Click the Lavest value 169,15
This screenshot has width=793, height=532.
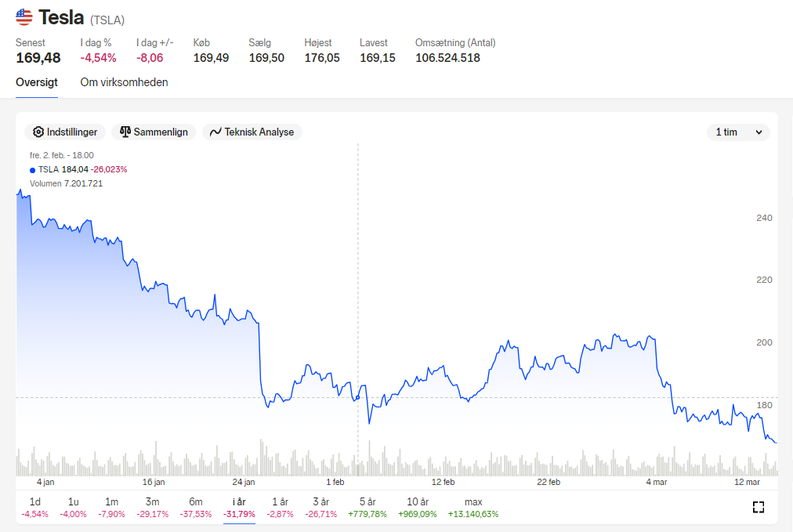[378, 58]
